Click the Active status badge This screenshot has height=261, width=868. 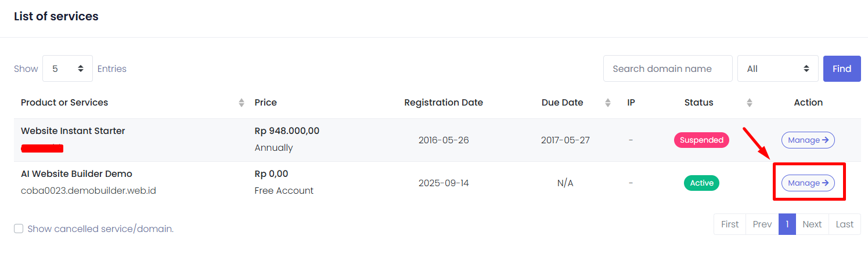click(701, 183)
